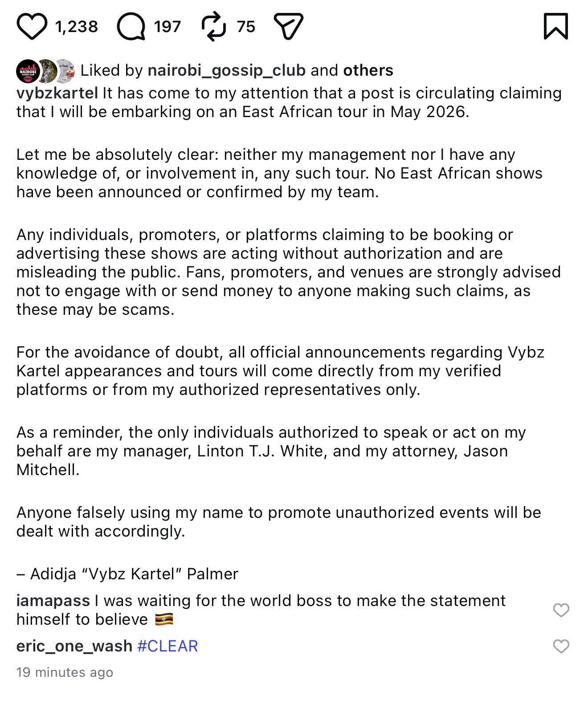Tap the repost arrows icon
588x704 pixels.
(x=214, y=26)
